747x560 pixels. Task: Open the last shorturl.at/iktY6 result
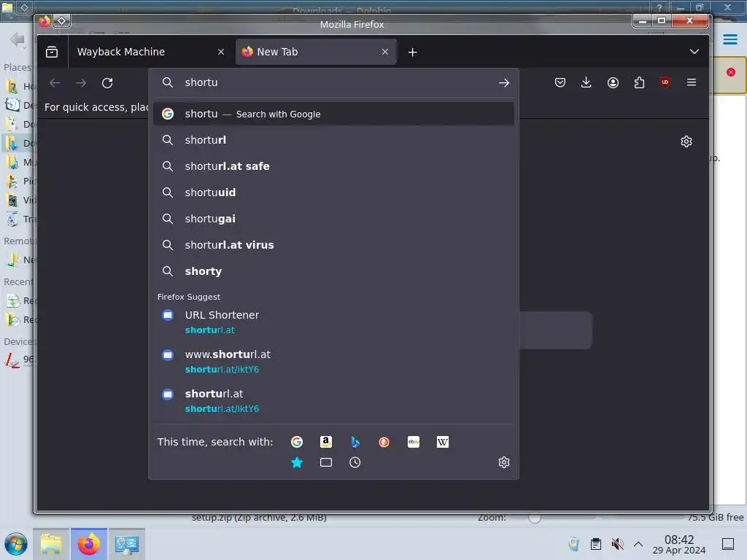pos(333,401)
